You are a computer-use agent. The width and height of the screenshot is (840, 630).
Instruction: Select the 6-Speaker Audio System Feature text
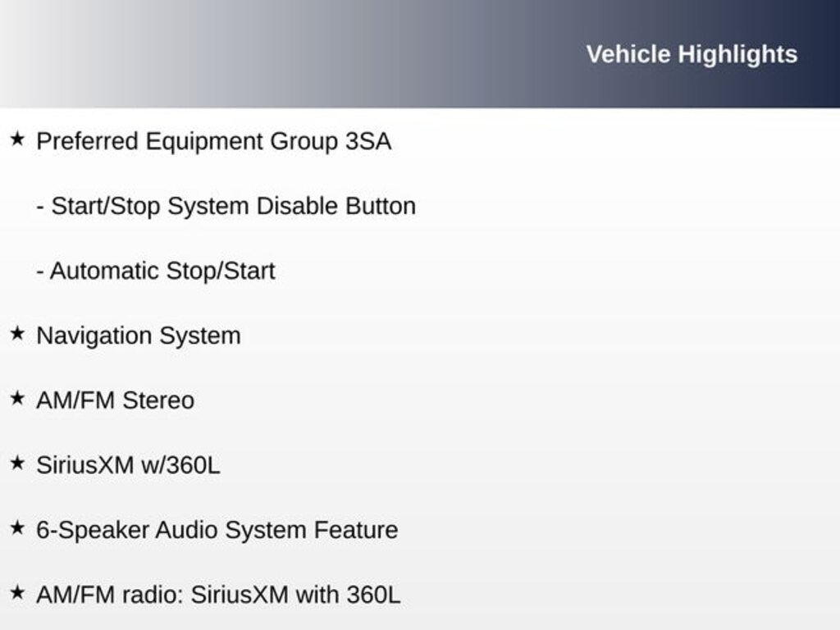coord(217,530)
